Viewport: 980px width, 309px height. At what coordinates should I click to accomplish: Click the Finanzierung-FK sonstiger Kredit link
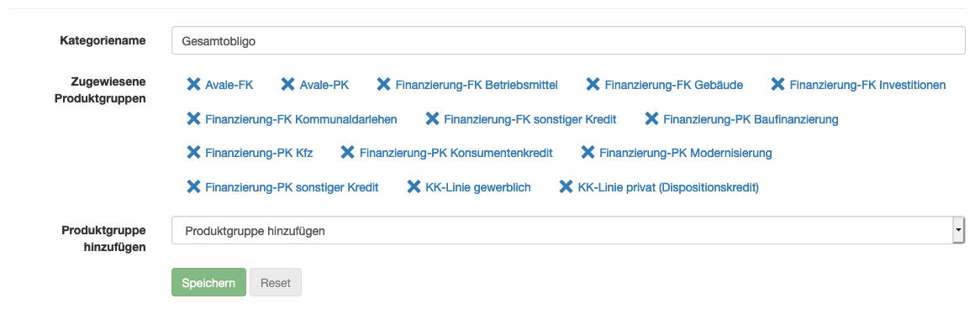click(x=530, y=119)
